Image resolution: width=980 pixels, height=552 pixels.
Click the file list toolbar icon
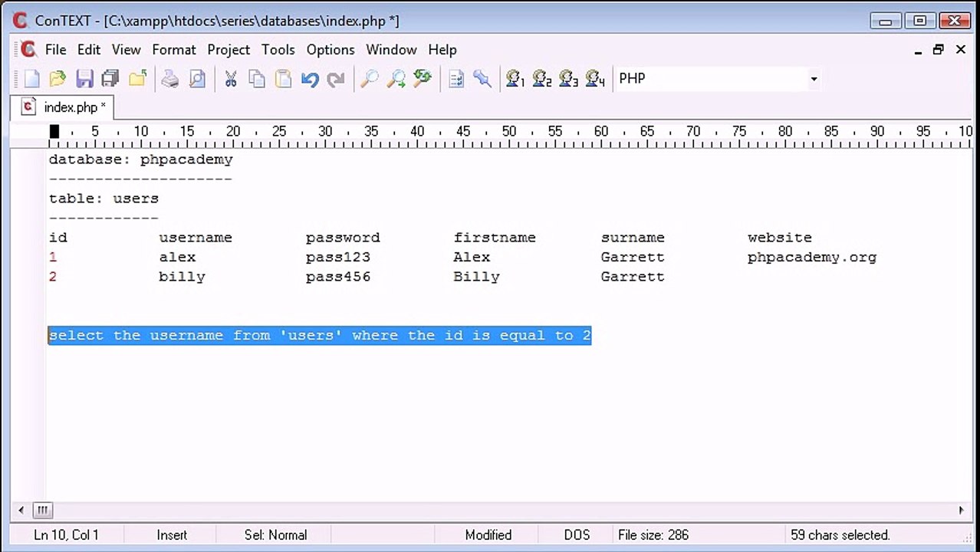tap(455, 78)
